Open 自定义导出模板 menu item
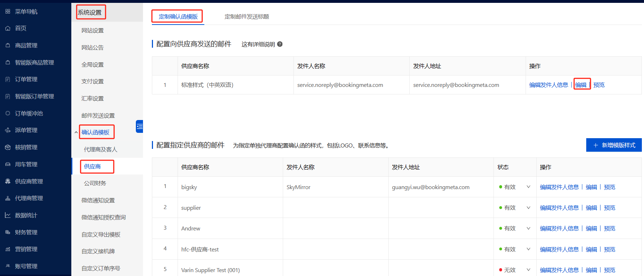 coord(101,234)
